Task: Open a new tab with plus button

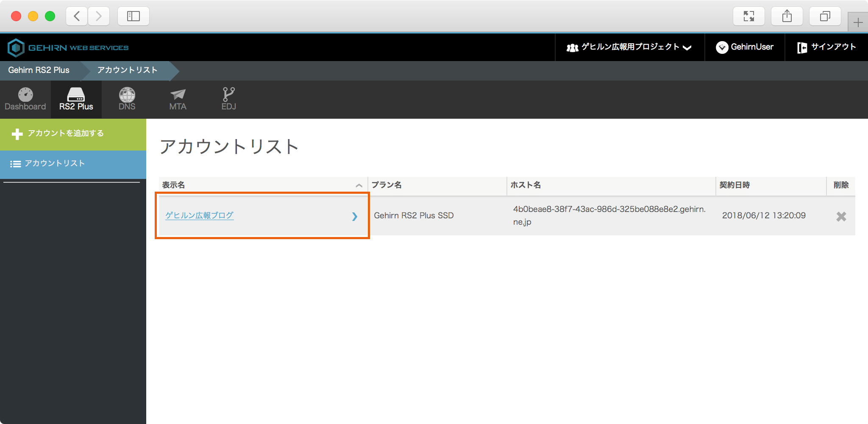Action: [x=858, y=22]
